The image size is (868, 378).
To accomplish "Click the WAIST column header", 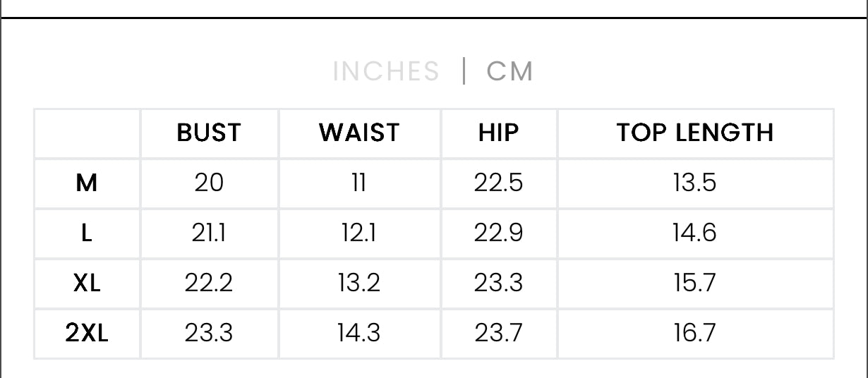I will [358, 133].
